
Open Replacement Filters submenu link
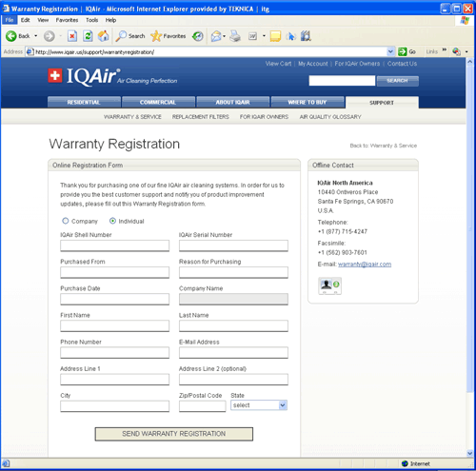click(201, 117)
